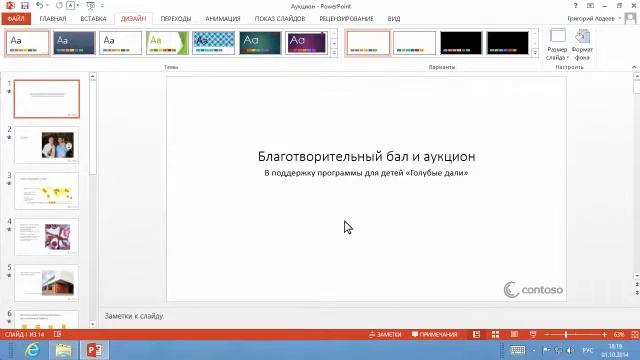Open the Undo history dropdown arrow
This screenshot has width=640, height=360.
[x=47, y=6]
